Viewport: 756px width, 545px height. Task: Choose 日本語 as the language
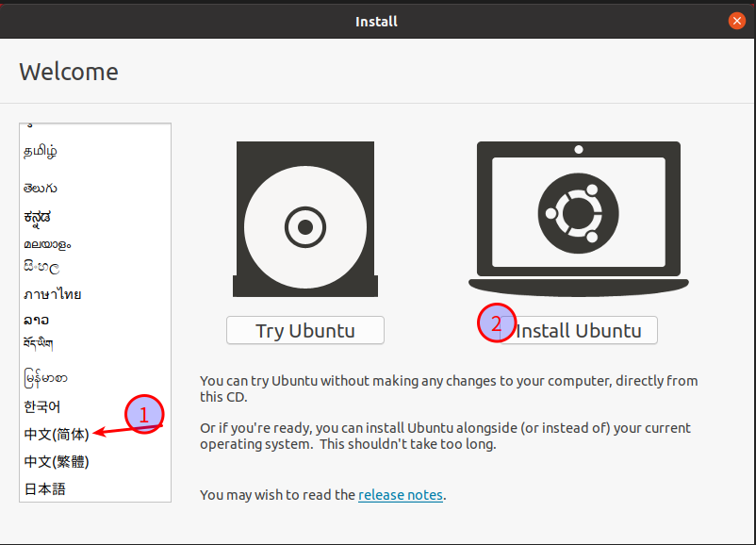pyautogui.click(x=45, y=489)
